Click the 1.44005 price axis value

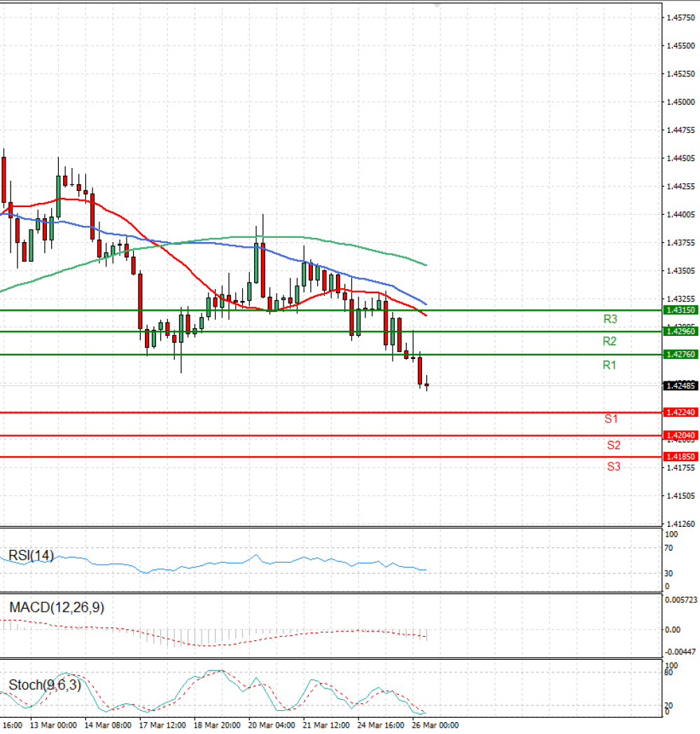[x=681, y=214]
